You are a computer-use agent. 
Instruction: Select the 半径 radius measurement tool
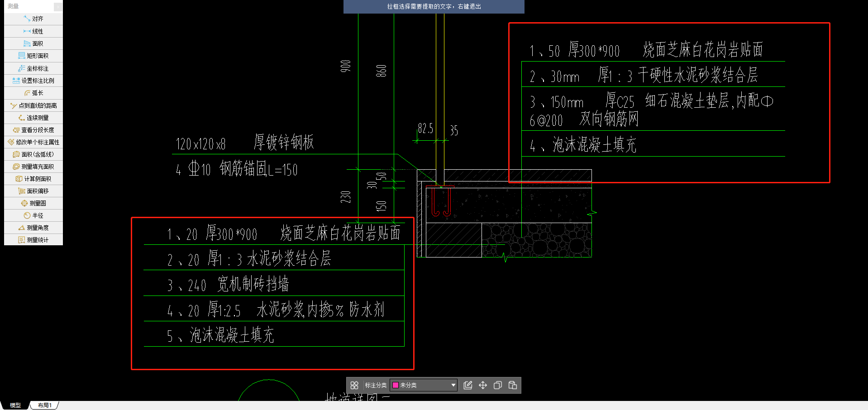33,215
